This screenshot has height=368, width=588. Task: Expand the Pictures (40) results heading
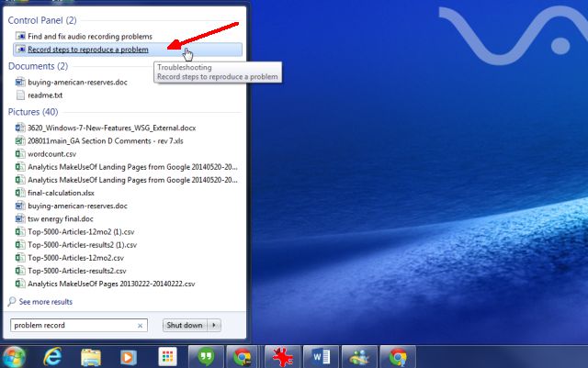point(33,112)
